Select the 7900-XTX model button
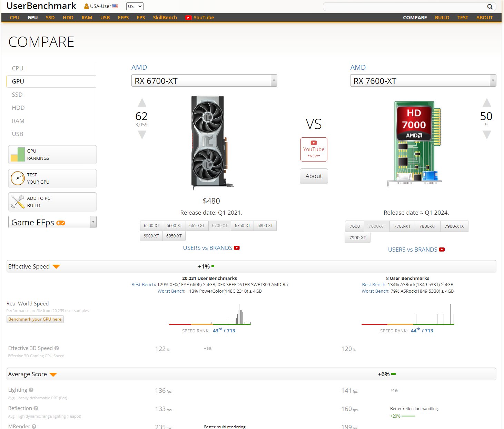The width and height of the screenshot is (504, 429). coord(454,226)
